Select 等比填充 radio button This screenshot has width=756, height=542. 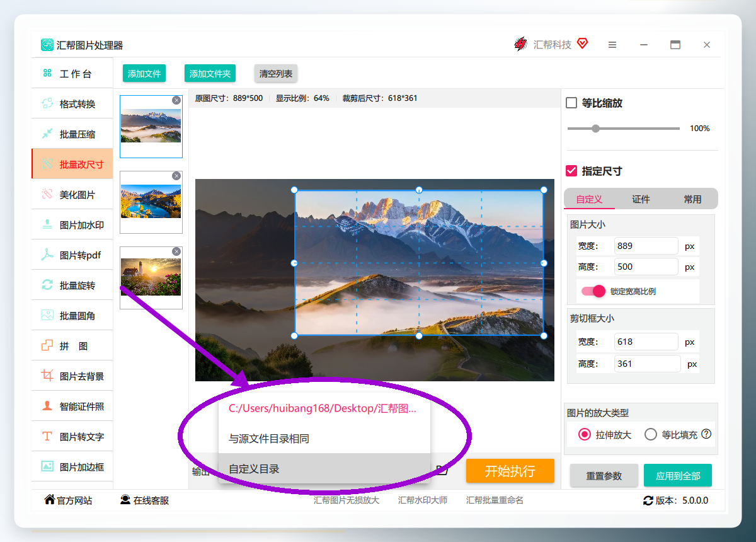651,434
